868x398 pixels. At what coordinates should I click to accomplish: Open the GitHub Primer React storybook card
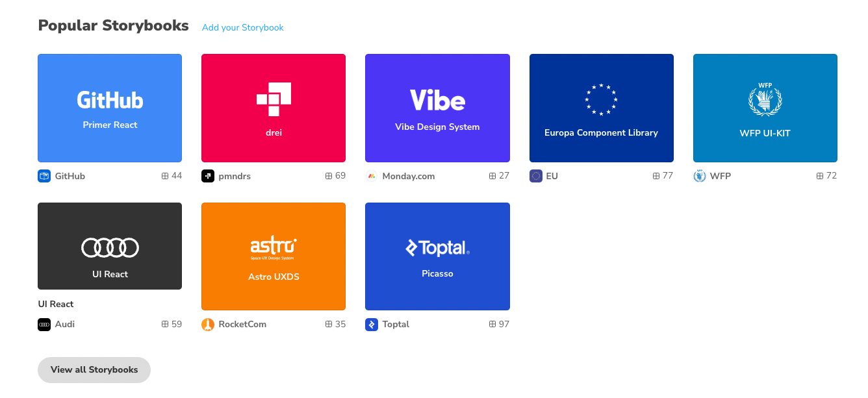tap(109, 108)
